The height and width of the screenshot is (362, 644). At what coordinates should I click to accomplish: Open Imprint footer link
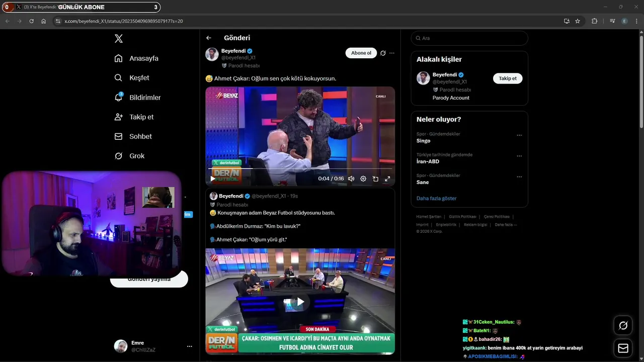pos(422,225)
